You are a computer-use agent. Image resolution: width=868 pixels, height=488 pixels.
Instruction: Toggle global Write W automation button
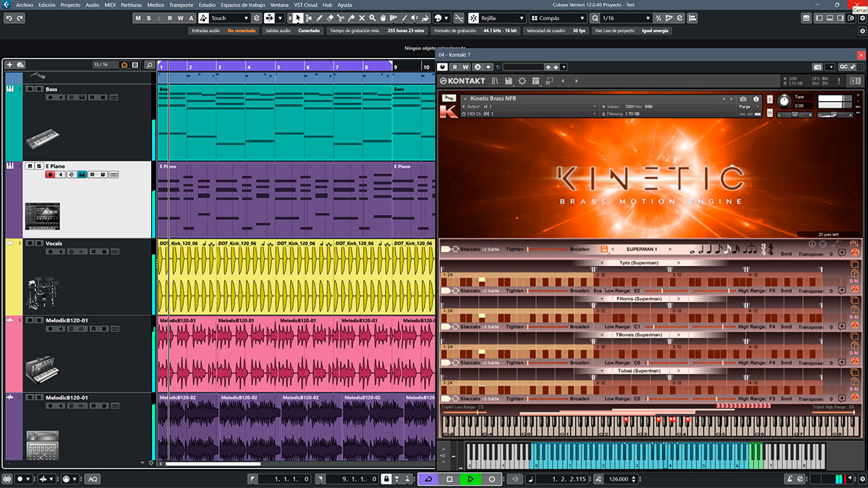180,18
